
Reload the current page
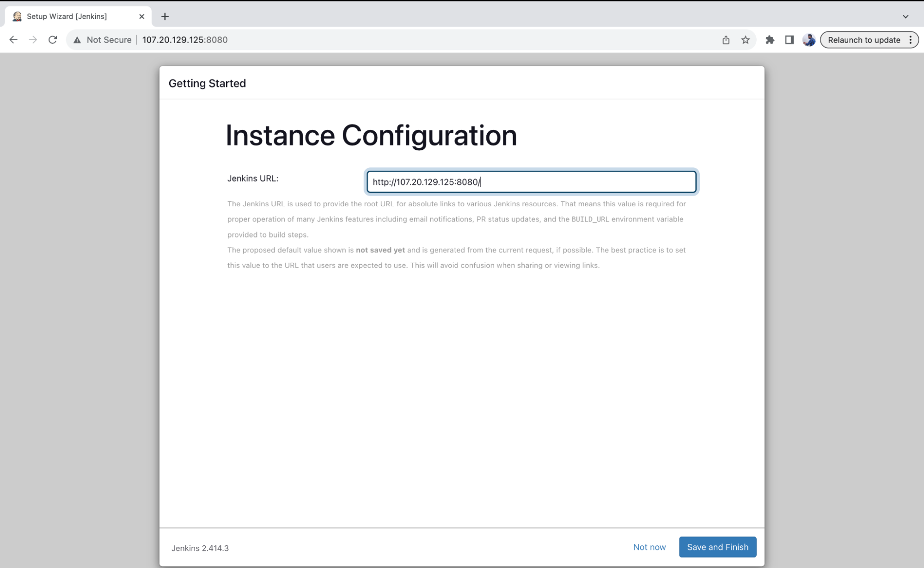[x=53, y=40]
